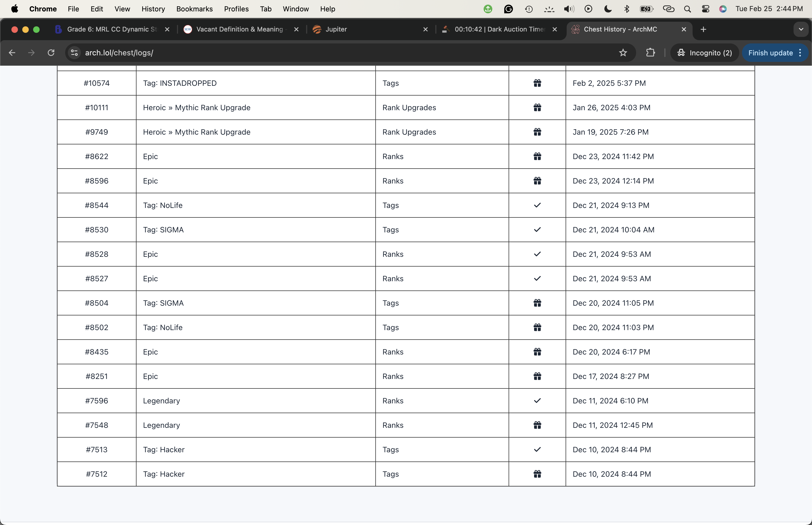Click the gift icon in row #10574
This screenshot has width=812, height=525.
point(537,83)
